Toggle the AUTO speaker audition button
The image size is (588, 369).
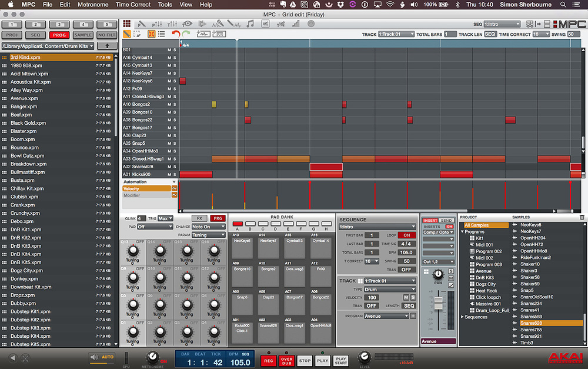point(102,357)
